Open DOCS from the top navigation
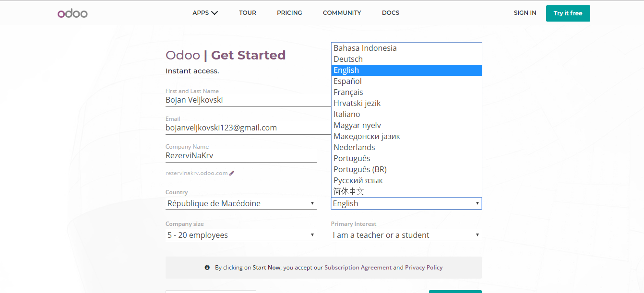The width and height of the screenshot is (644, 293). [391, 13]
